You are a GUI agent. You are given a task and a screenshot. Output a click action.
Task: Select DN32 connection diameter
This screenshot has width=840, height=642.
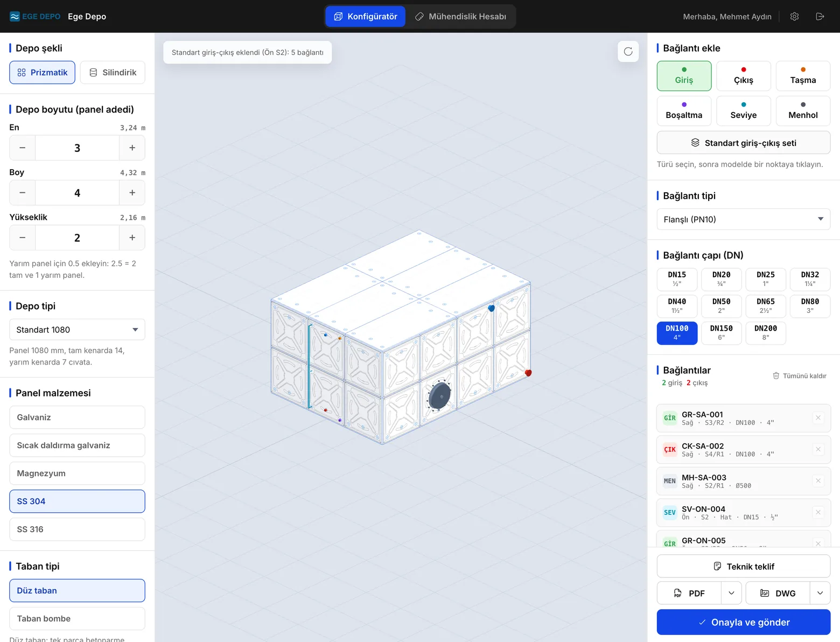tap(810, 279)
